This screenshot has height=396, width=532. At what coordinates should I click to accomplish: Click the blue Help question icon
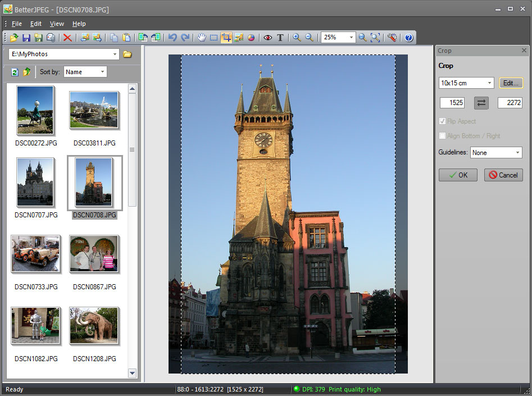click(409, 37)
